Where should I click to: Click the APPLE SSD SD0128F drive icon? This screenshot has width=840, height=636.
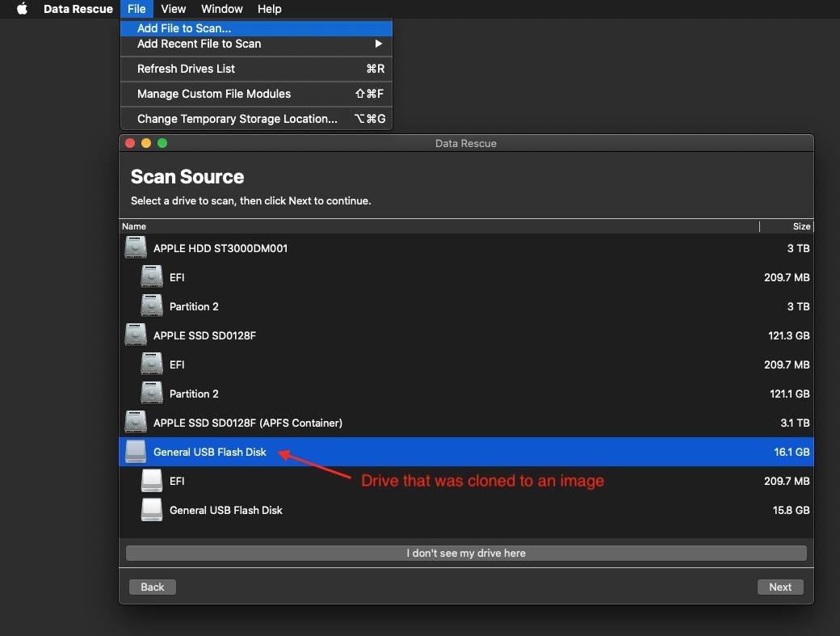tap(135, 335)
